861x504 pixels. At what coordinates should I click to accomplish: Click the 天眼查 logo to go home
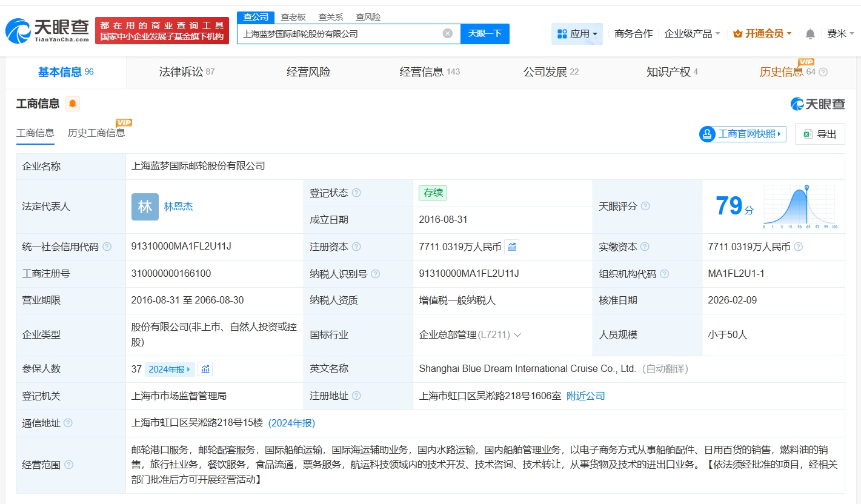coord(47,30)
